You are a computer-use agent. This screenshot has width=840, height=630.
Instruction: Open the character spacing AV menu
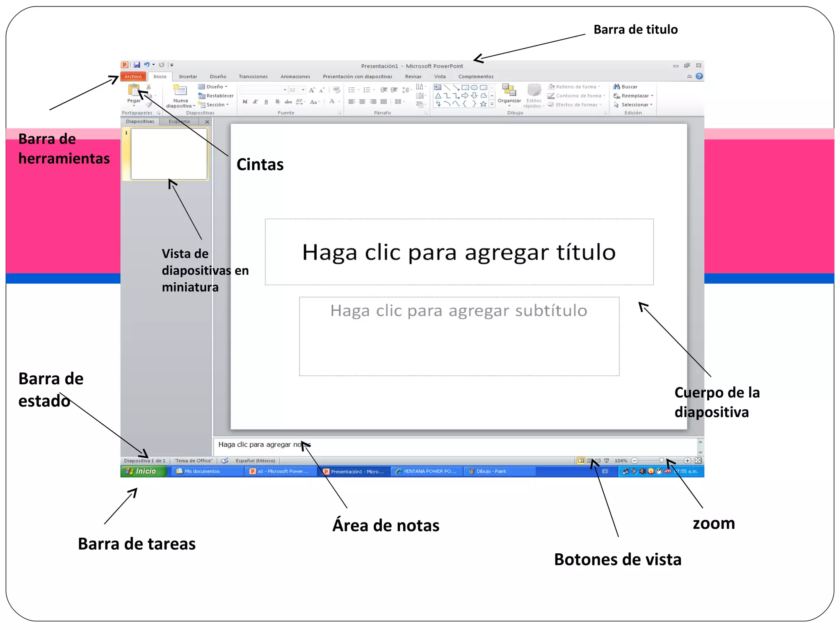coord(301,102)
